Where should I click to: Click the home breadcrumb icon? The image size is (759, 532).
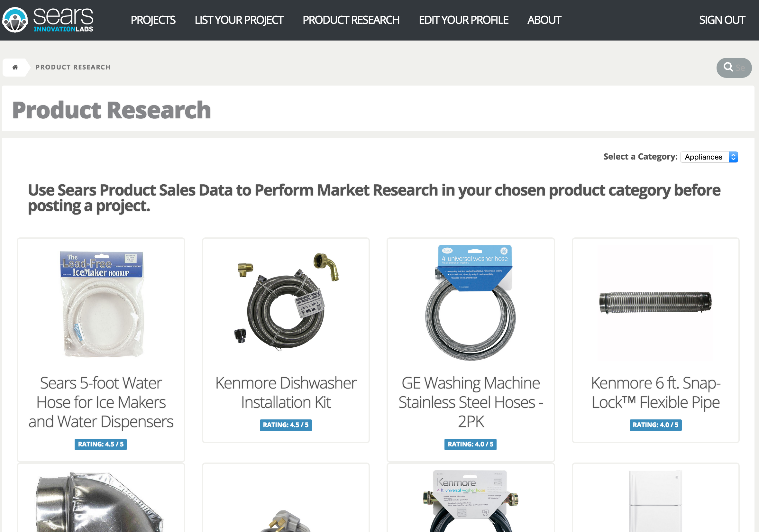coord(15,67)
